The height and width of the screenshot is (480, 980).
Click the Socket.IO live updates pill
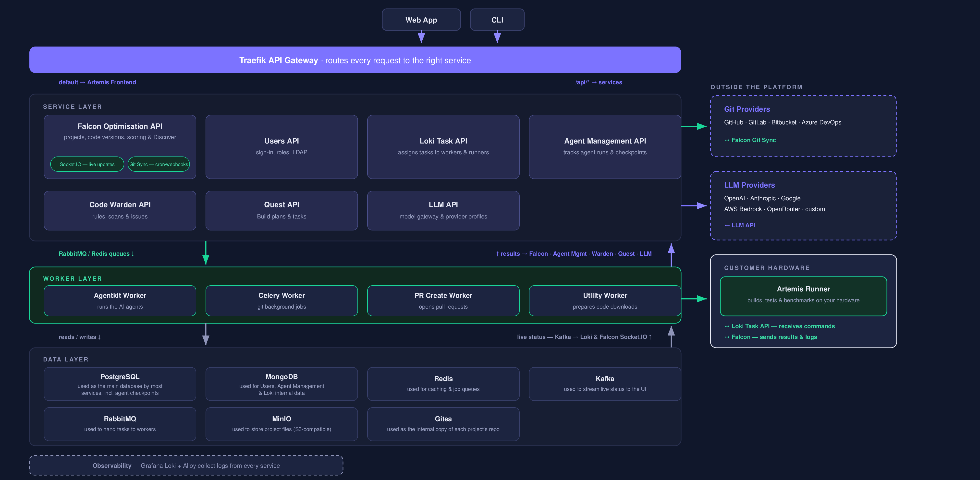(87, 164)
